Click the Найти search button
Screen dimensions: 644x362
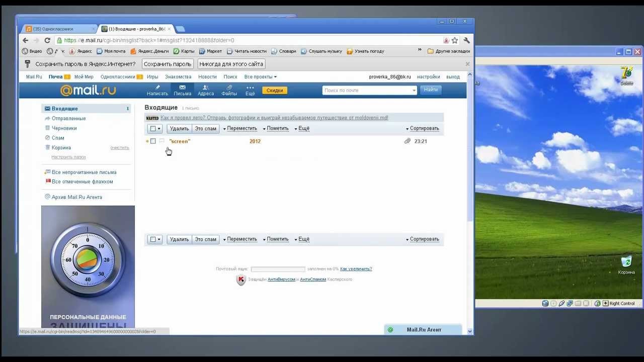point(431,90)
